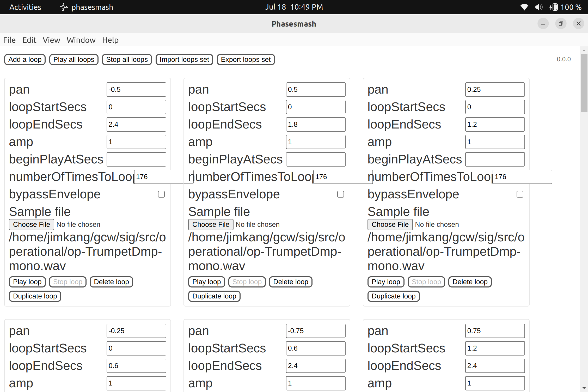Enable bypassEnvelope for the pan 0.5 loop
This screenshot has width=588, height=392.
point(341,194)
